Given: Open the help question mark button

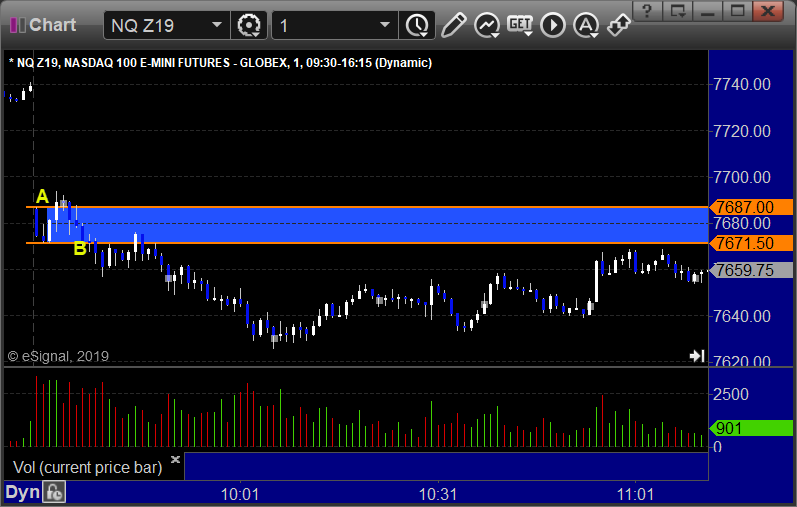Looking at the screenshot, I should click(647, 10).
